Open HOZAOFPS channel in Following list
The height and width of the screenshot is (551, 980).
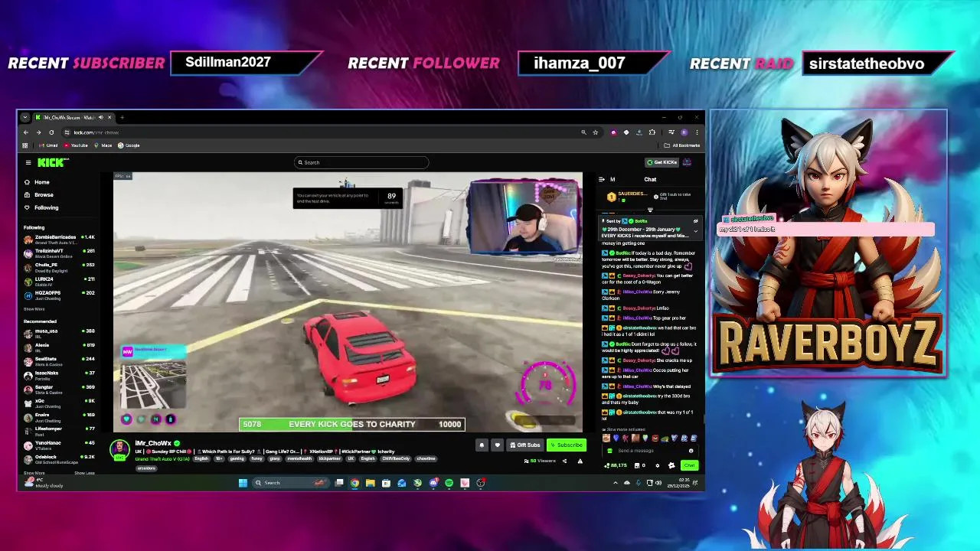click(x=60, y=294)
